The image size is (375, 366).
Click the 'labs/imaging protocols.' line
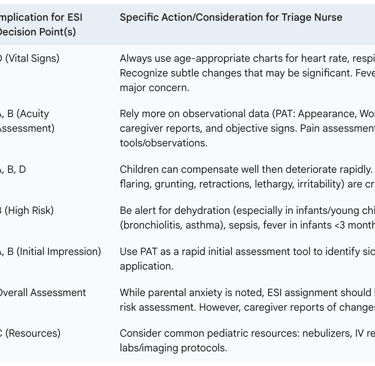pos(173,348)
